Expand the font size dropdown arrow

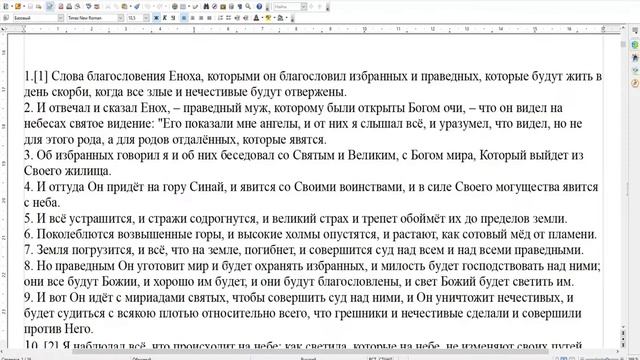[x=146, y=18]
